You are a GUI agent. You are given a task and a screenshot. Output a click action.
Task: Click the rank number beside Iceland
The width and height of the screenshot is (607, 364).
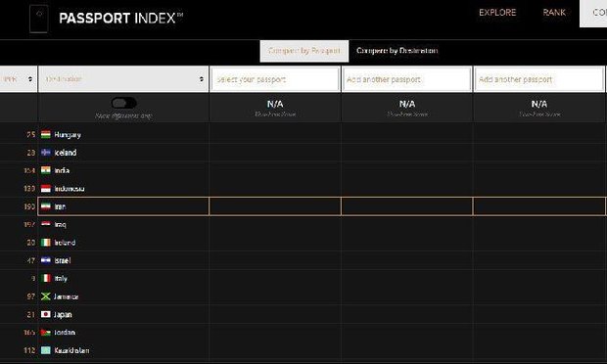pos(31,153)
